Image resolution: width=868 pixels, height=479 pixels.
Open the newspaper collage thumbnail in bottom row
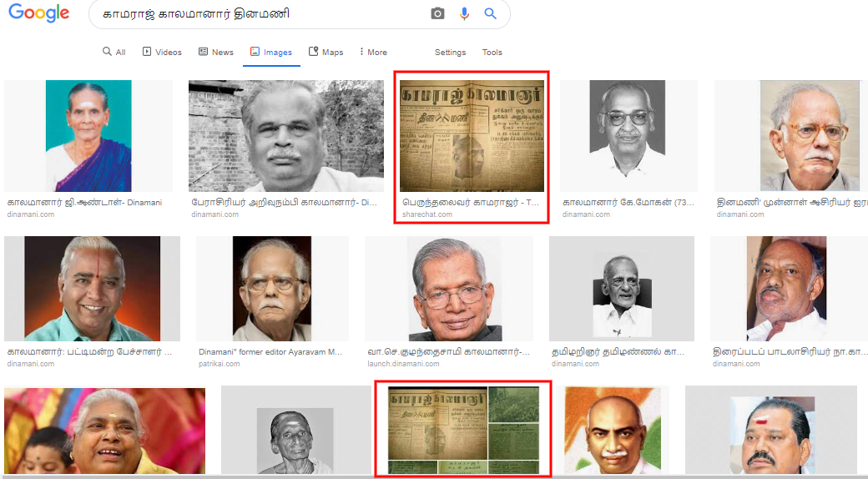tap(463, 431)
